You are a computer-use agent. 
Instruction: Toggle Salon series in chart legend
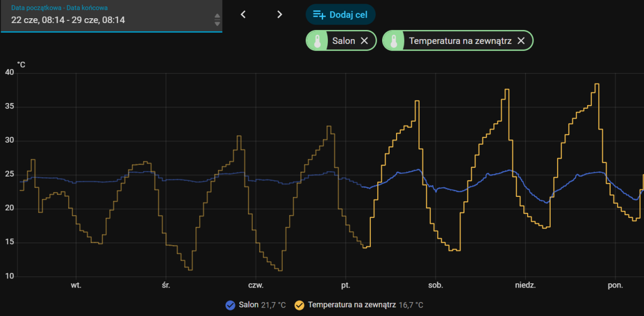(230, 305)
